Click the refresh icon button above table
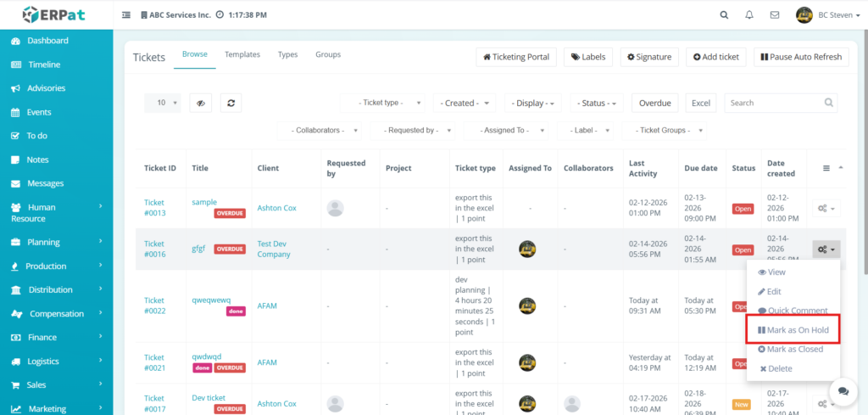868x415 pixels. [x=230, y=103]
